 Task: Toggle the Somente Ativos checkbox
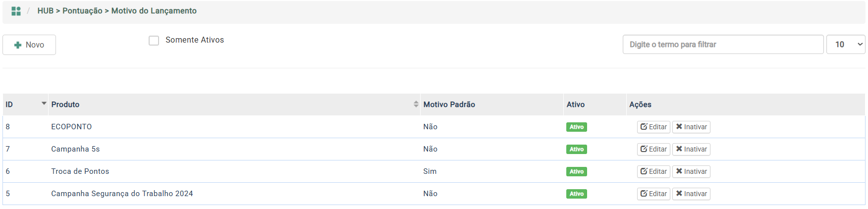point(154,40)
